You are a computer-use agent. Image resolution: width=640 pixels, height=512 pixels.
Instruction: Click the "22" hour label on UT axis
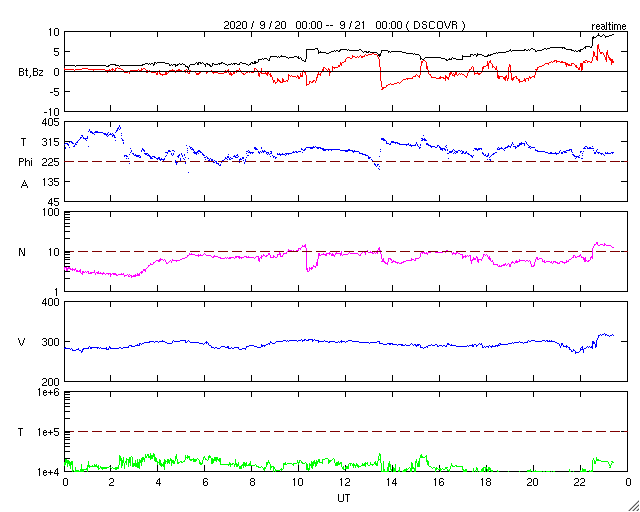pyautogui.click(x=580, y=482)
